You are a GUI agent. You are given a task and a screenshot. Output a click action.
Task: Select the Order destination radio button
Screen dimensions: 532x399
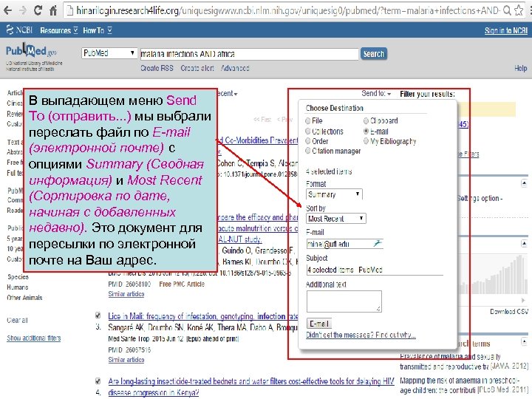pos(307,141)
